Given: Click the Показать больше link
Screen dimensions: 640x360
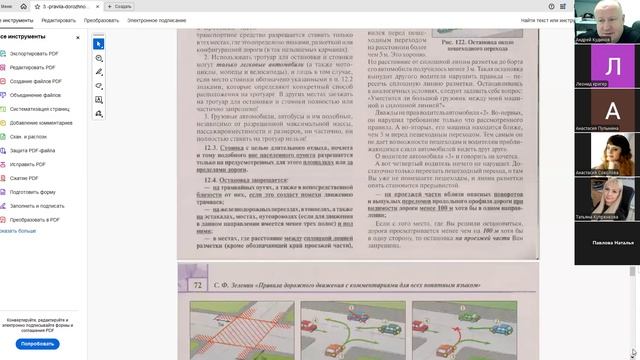Looking at the screenshot, I should tap(18, 231).
